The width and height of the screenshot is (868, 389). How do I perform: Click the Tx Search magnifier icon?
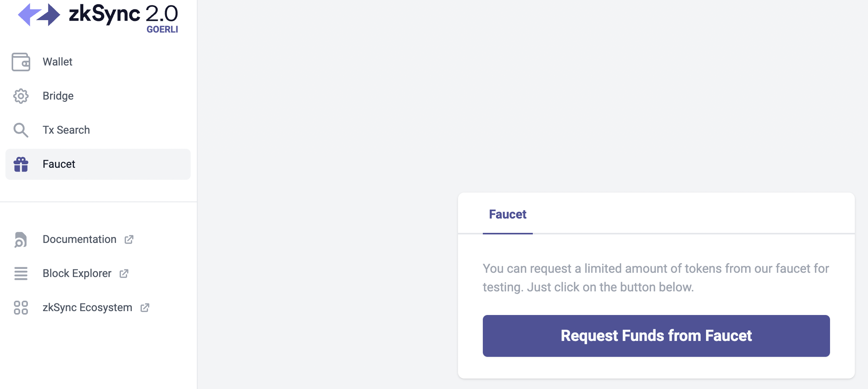coord(21,130)
